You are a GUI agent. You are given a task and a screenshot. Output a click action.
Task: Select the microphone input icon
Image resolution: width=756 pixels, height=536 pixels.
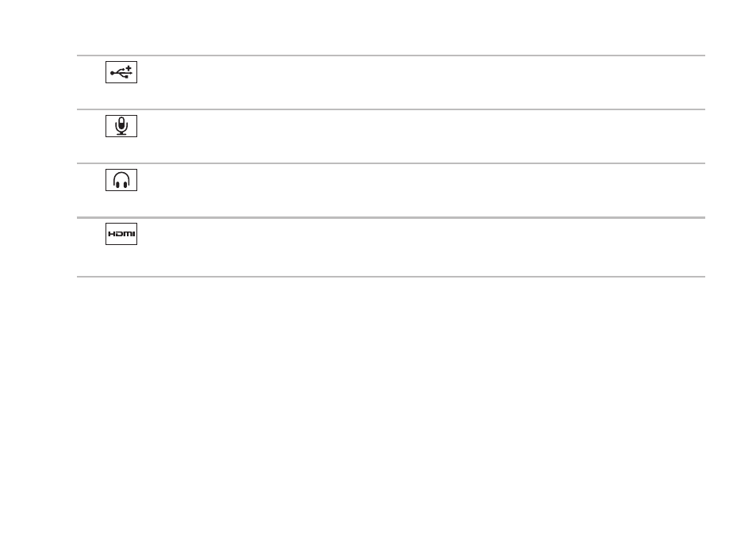[x=121, y=126]
